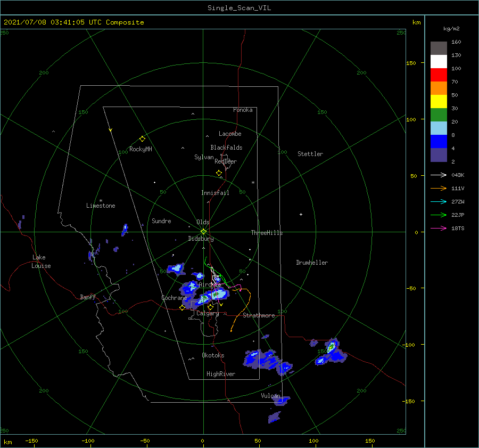Click the 2021/07/08 03:41:05 UTC Composite timestamp
The image size is (479, 448).
(73, 22)
